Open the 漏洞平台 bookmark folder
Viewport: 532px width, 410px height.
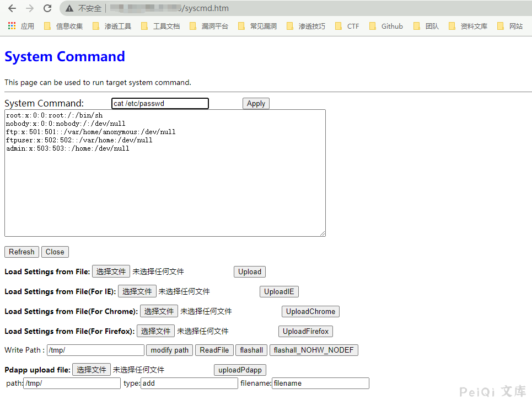click(209, 26)
